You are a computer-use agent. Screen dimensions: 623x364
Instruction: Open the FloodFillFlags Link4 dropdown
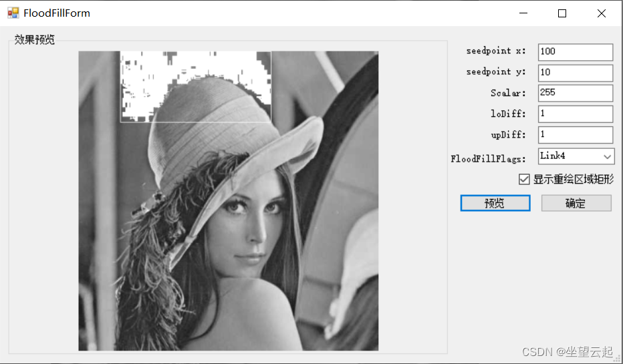point(576,156)
